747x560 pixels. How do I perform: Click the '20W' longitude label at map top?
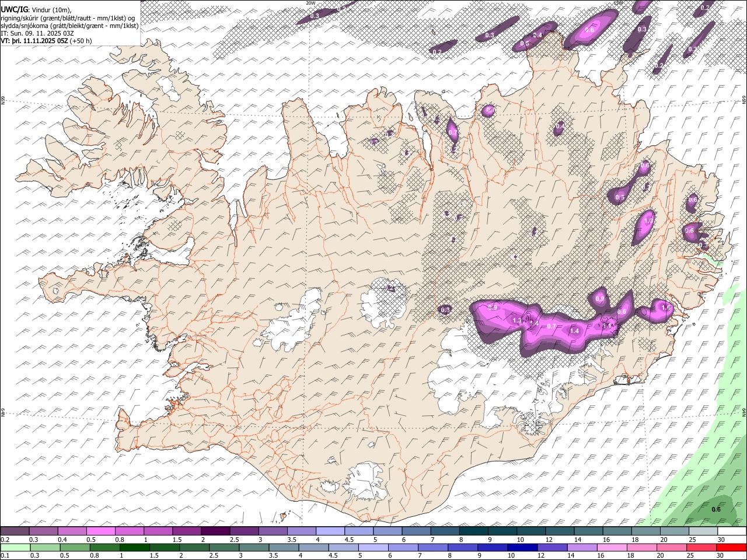(x=310, y=2)
